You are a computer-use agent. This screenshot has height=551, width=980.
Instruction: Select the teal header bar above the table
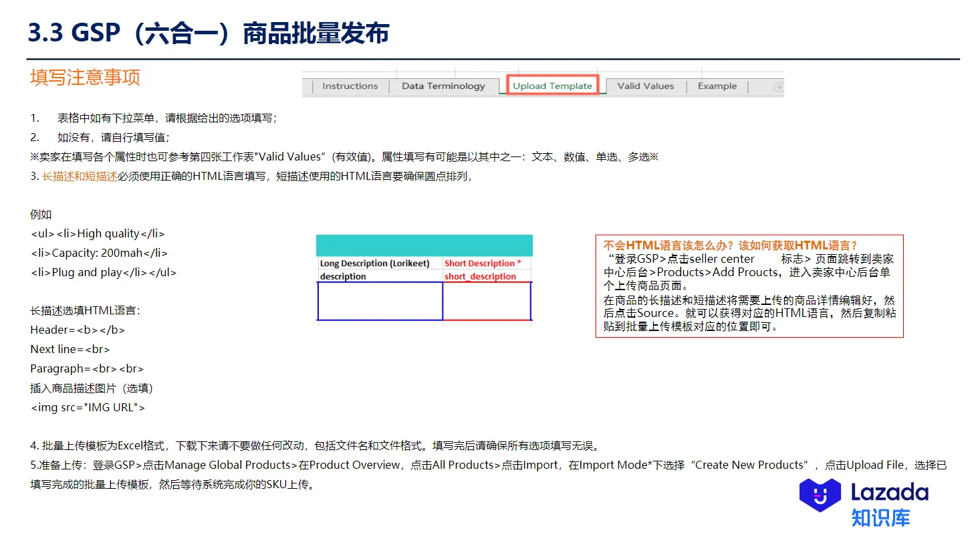click(x=424, y=245)
